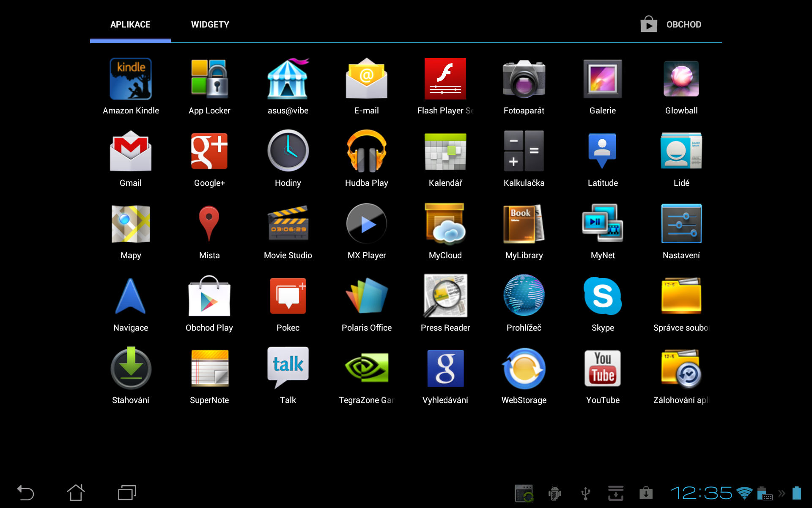Screen dimensions: 812x508
Task: Tap the home navigation button
Action: point(75,493)
